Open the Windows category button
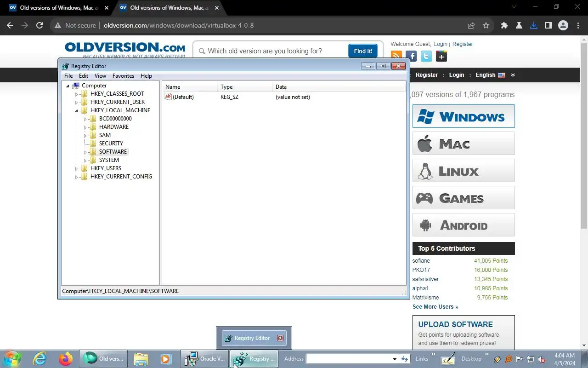The image size is (588, 368). click(464, 116)
